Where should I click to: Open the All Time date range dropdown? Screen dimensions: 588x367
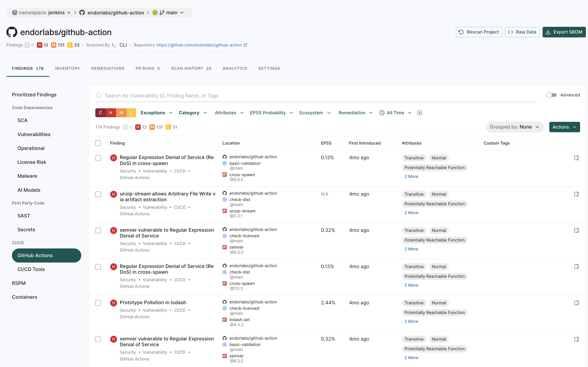click(x=395, y=113)
